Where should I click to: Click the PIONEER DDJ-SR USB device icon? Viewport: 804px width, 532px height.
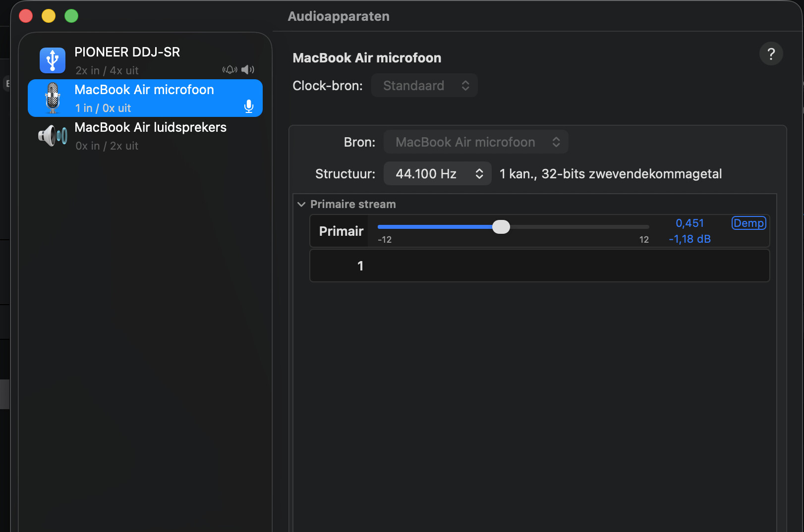pyautogui.click(x=53, y=60)
